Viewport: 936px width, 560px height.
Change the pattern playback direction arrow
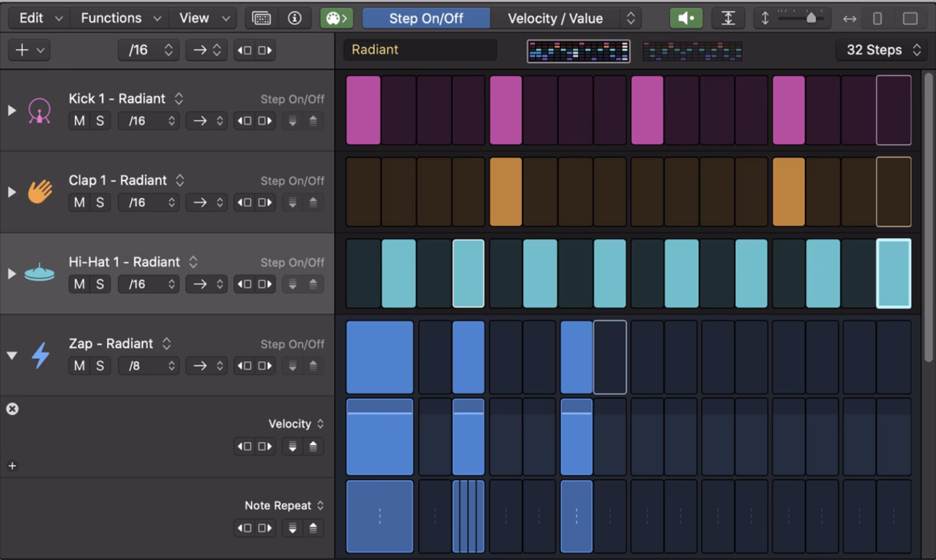click(207, 50)
